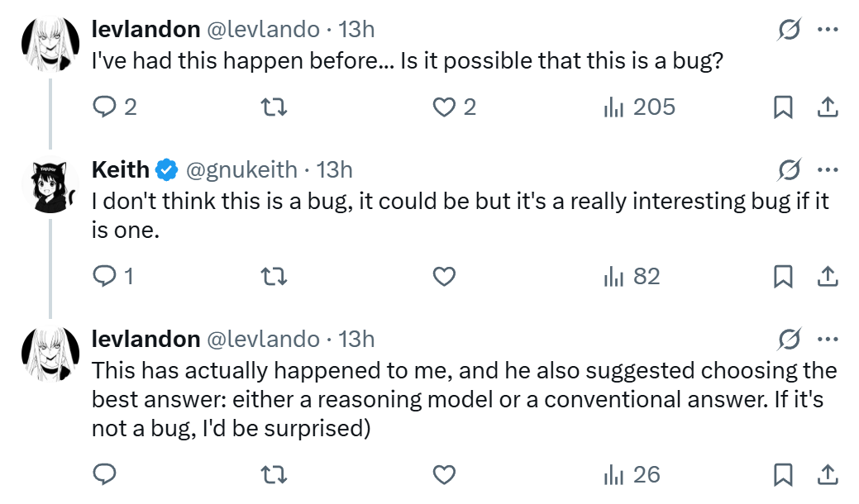Bookmark levlandon's first tweet
The width and height of the screenshot is (859, 504).
[x=782, y=107]
